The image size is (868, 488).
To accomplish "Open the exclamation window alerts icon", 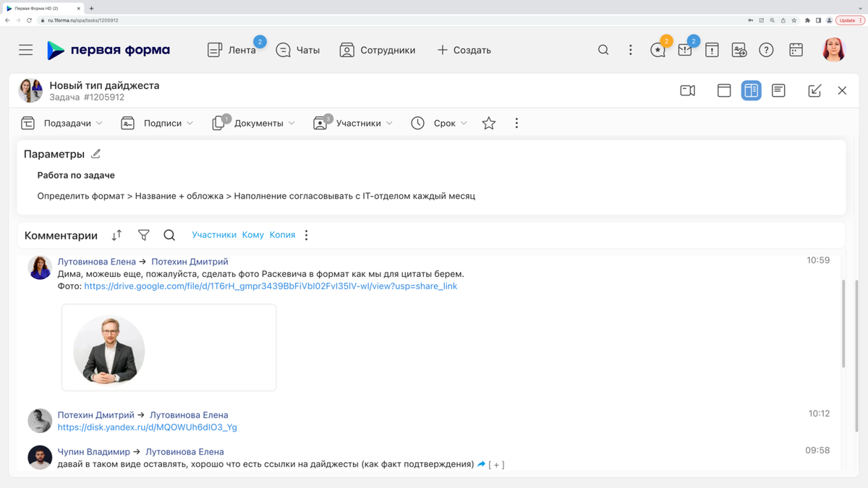I will (x=712, y=50).
